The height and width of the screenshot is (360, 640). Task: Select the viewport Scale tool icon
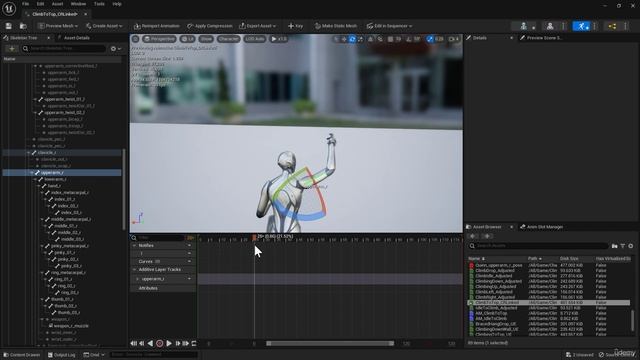pyautogui.click(x=360, y=39)
